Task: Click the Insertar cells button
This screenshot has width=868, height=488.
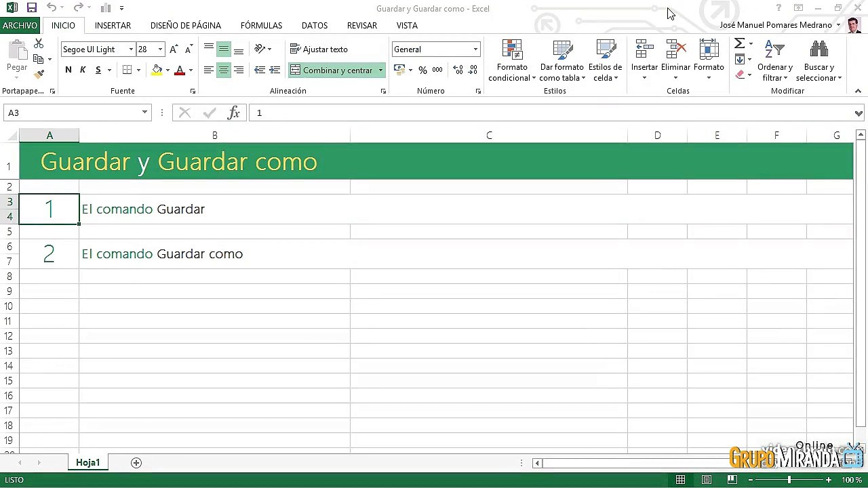Action: (x=644, y=60)
